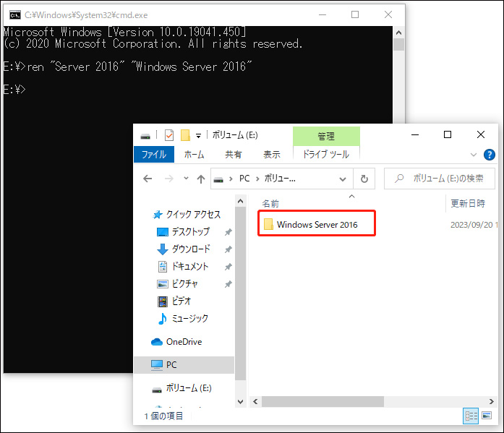The image size is (504, 433).
Task: Select ボリューム (E:) in navigation pane
Action: pyautogui.click(x=189, y=388)
